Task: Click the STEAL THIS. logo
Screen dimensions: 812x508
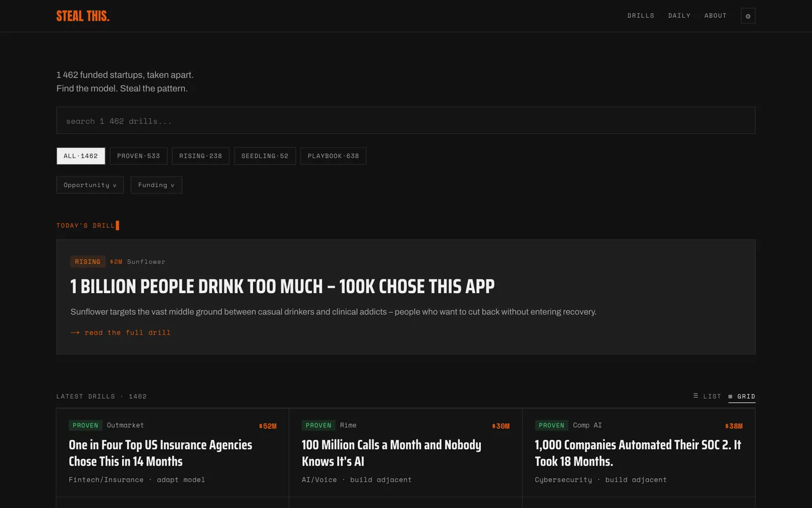Action: coord(83,16)
